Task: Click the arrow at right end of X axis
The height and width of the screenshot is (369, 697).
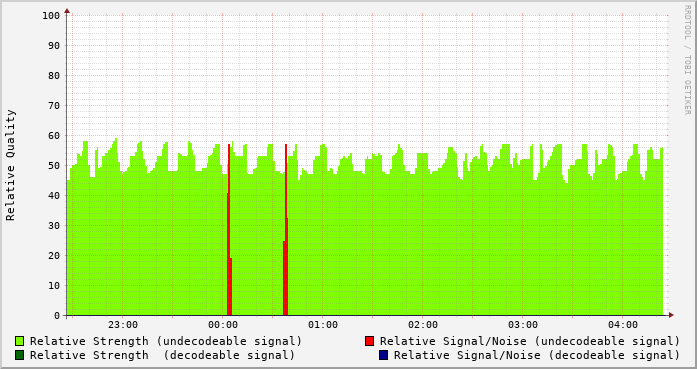Action: [x=671, y=315]
